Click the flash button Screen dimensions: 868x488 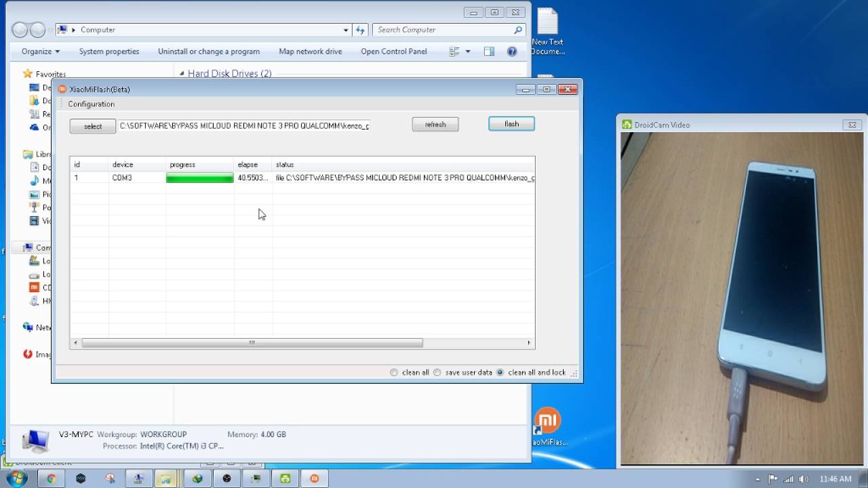pyautogui.click(x=511, y=123)
